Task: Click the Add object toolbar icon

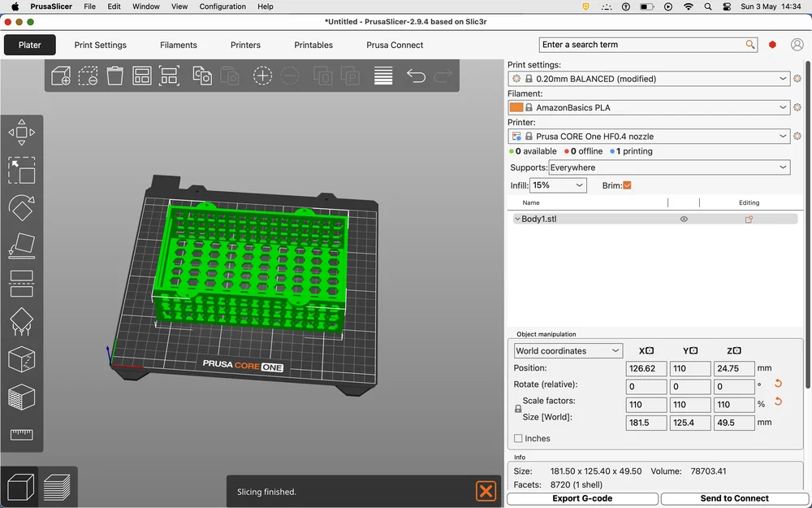Action: (x=61, y=76)
